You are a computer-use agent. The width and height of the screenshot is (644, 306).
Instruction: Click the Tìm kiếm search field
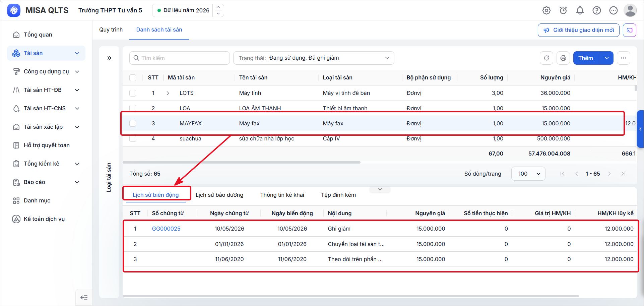click(180, 58)
